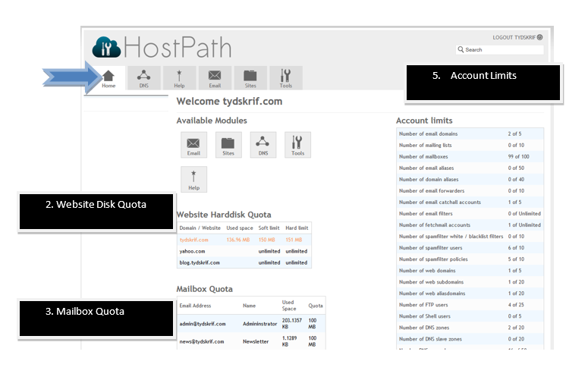Click Number of Shell users row
Viewport: 588px width, 383px height.
point(470,316)
